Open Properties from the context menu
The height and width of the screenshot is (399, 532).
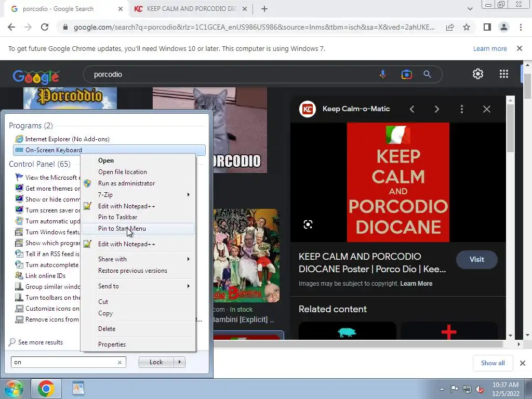(x=138, y=345)
